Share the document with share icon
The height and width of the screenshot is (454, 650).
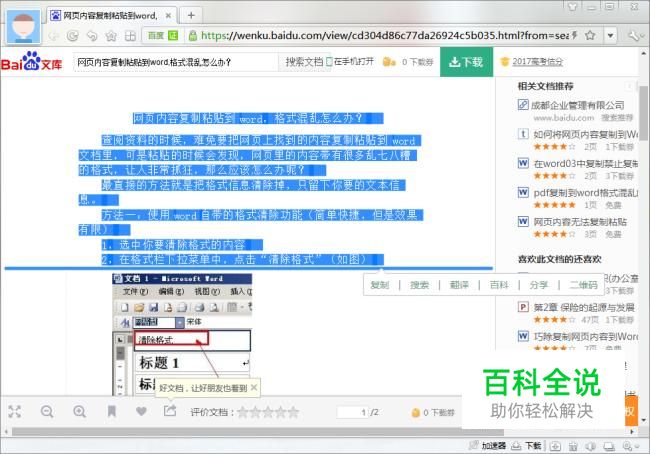170,411
